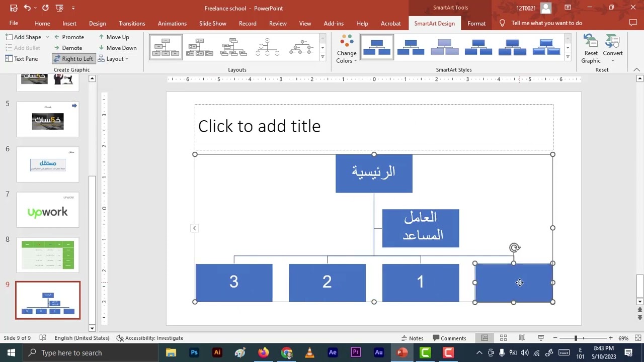Open Customize Quick Access Toolbar arrow
The width and height of the screenshot is (644, 362).
click(73, 8)
